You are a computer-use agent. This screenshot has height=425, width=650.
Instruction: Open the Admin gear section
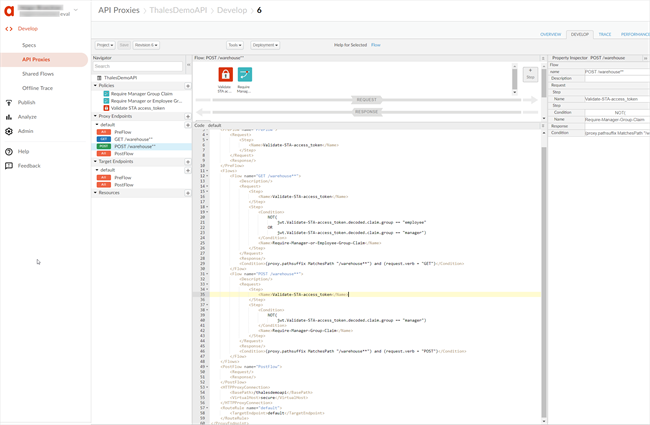25,131
